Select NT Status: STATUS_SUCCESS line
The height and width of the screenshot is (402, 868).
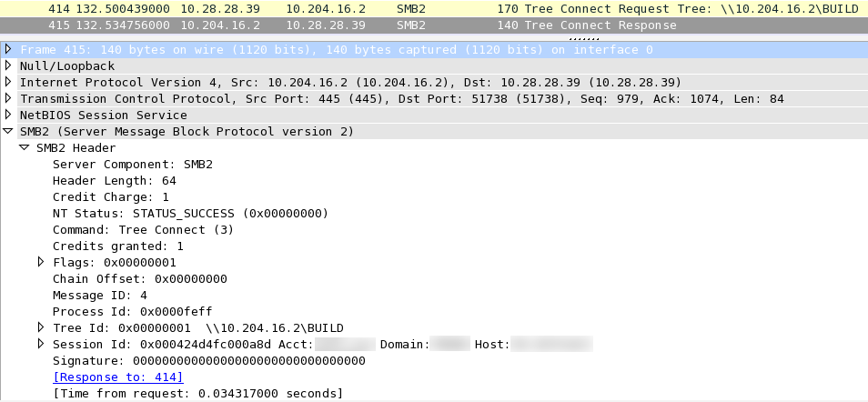click(190, 213)
